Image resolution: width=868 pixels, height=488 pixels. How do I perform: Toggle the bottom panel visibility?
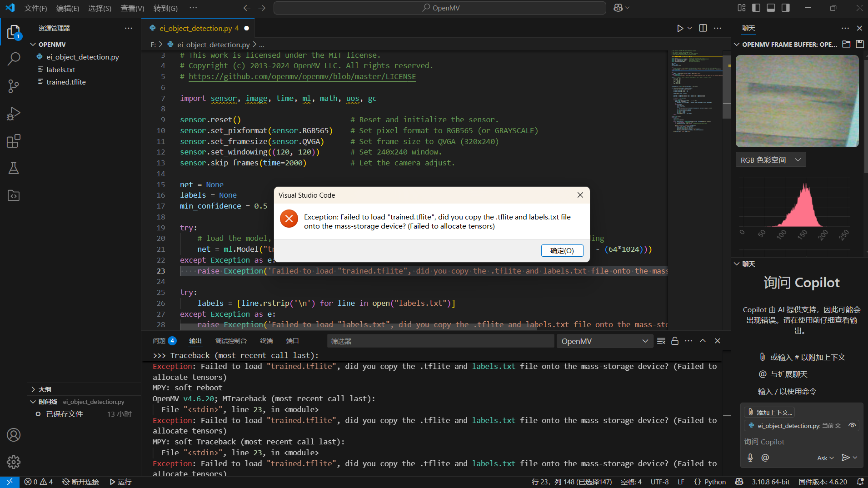pos(771,8)
